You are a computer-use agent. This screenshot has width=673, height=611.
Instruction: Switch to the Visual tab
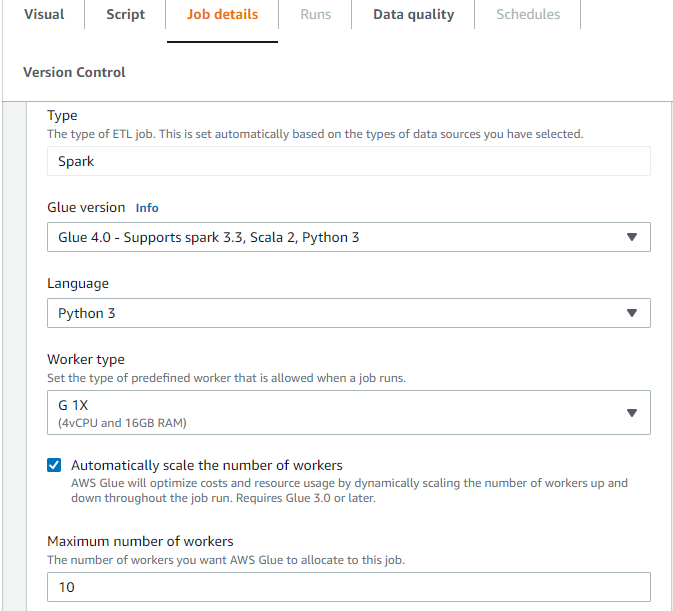coord(43,15)
